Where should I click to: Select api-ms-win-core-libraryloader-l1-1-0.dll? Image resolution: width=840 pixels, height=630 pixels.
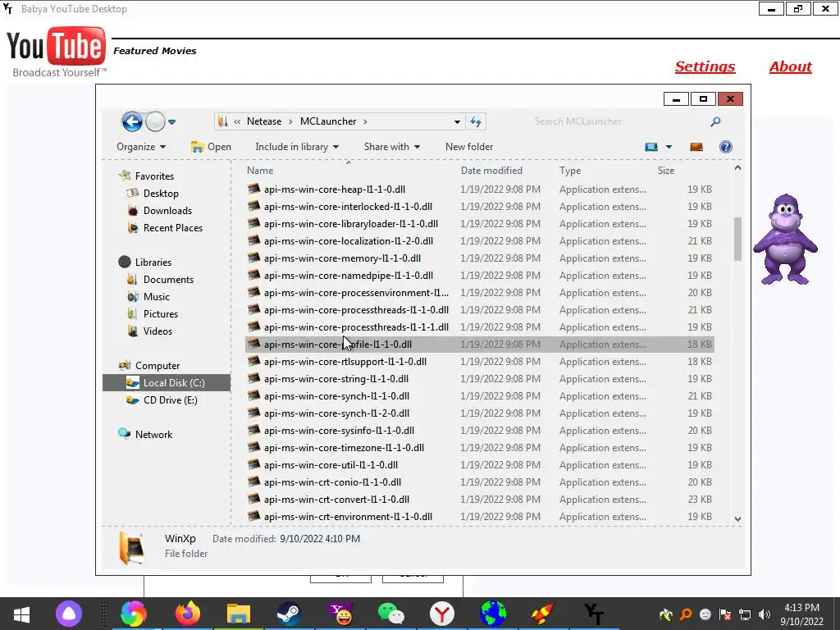pyautogui.click(x=479, y=223)
